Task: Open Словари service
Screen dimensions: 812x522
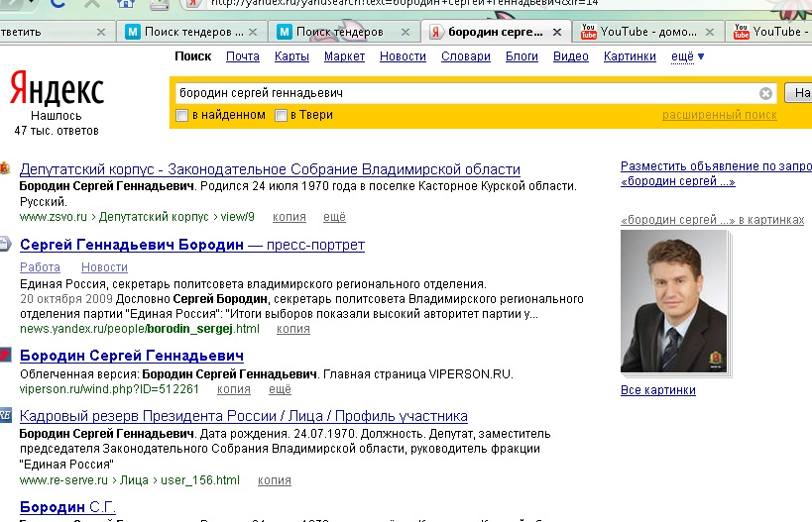Action: [x=466, y=56]
